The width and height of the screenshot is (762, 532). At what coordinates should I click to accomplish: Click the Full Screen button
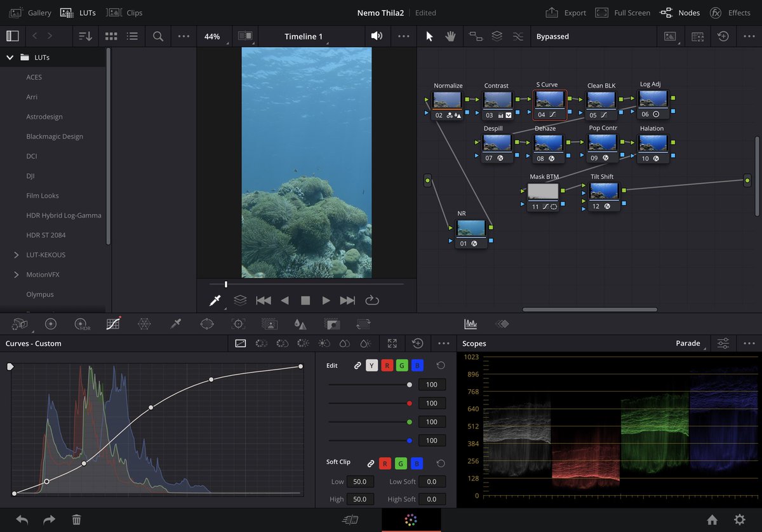click(621, 13)
